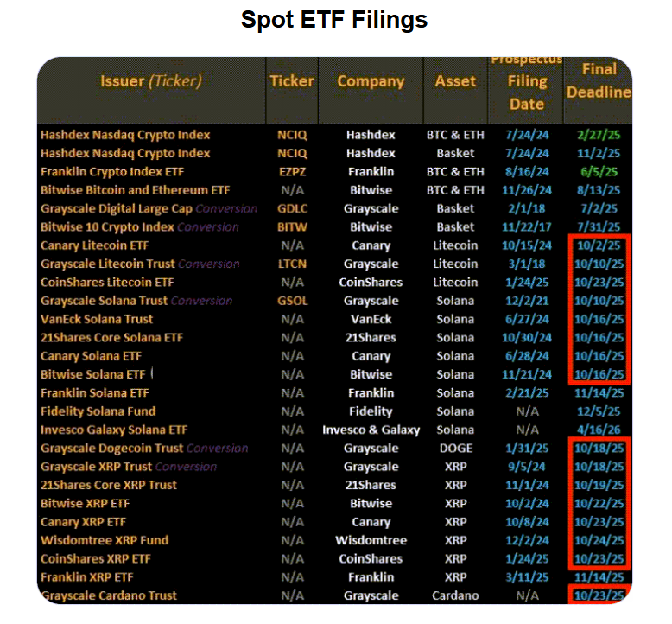Select the Final Deadline column header
Viewport: 672px width, 624px height.
[x=598, y=80]
